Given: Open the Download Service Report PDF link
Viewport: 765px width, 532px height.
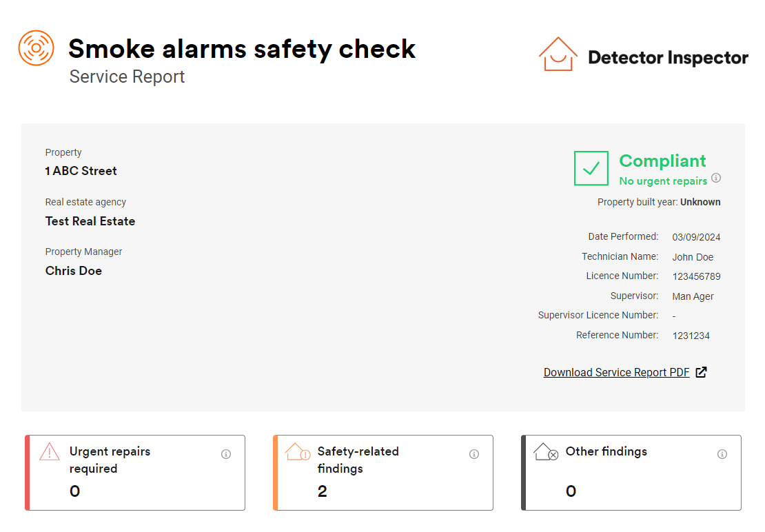Looking at the screenshot, I should 616,373.
